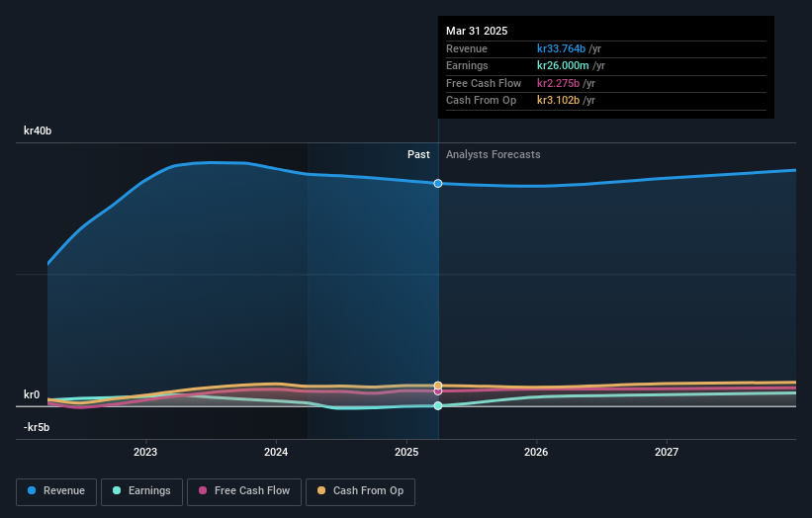Click the teal Earnings data point marker
This screenshot has height=518, width=812.
point(438,405)
